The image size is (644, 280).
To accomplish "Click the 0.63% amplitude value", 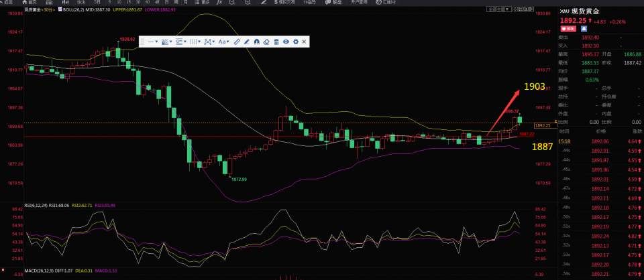I will pyautogui.click(x=593, y=80).
